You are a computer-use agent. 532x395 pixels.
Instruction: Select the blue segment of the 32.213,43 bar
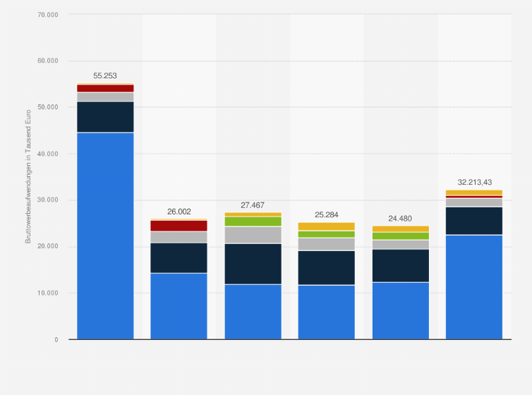(x=474, y=286)
